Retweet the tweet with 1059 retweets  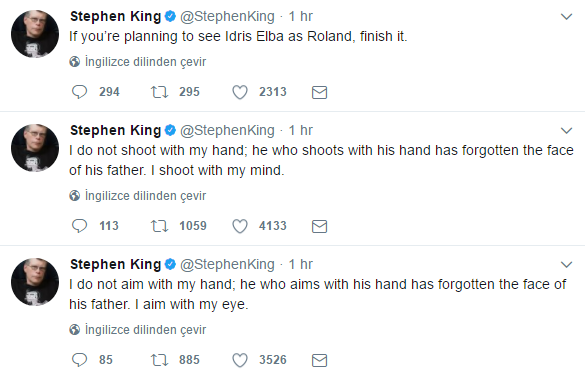(159, 226)
